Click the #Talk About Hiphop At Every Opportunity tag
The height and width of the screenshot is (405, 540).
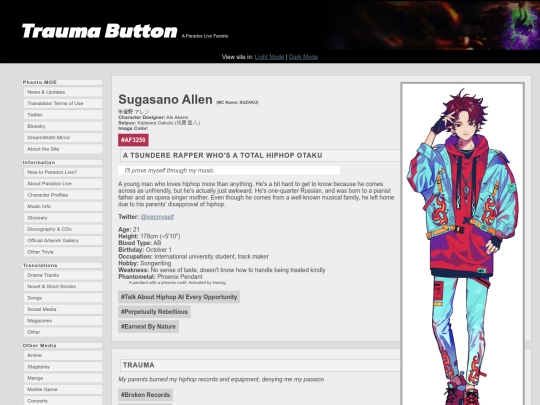[x=179, y=297]
